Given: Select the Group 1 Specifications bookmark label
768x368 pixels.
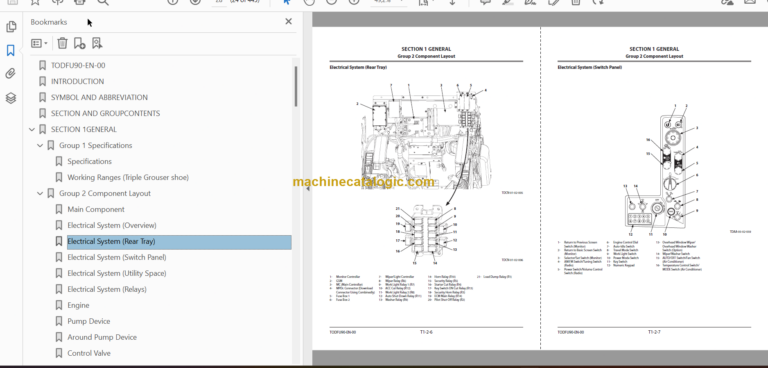Looking at the screenshot, I should [x=96, y=146].
